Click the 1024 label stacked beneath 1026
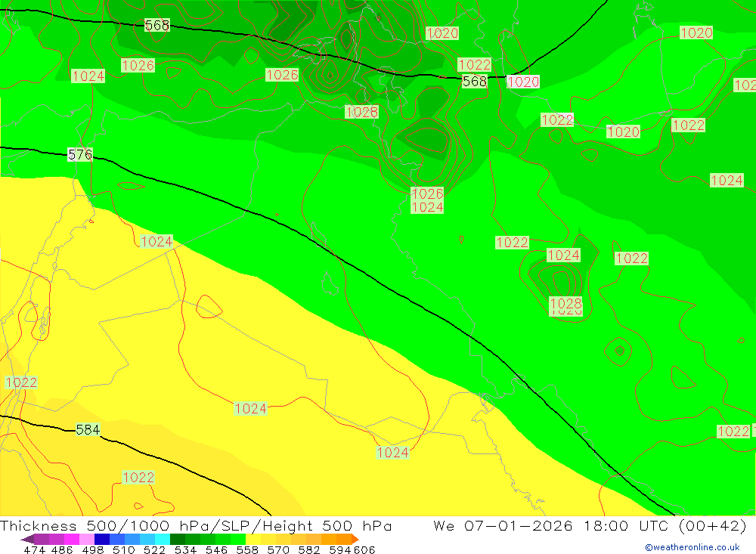This screenshot has height=554, width=756. [427, 207]
